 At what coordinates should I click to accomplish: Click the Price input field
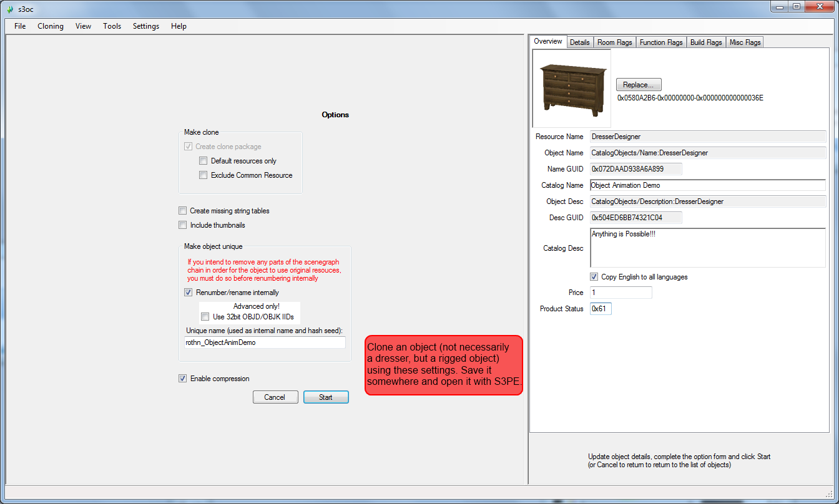point(621,293)
